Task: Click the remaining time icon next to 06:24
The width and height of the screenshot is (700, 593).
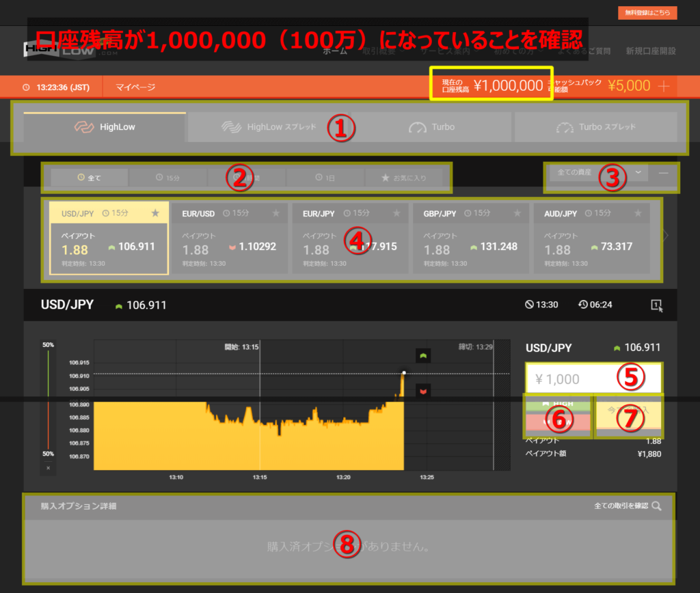Action: point(583,304)
